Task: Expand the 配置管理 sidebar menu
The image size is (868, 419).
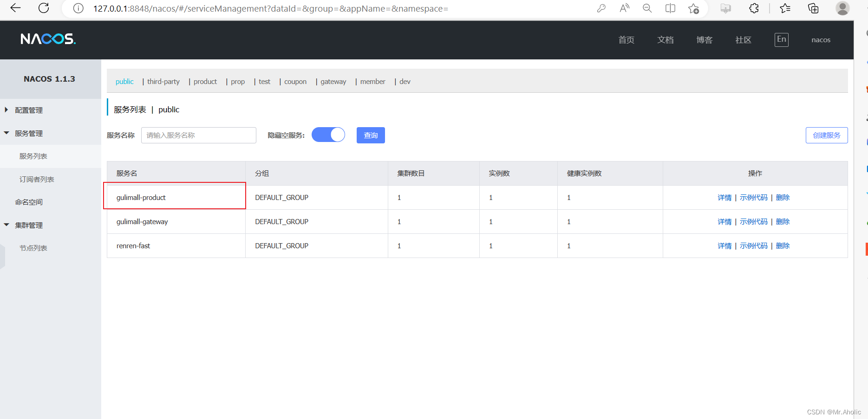Action: [x=29, y=110]
